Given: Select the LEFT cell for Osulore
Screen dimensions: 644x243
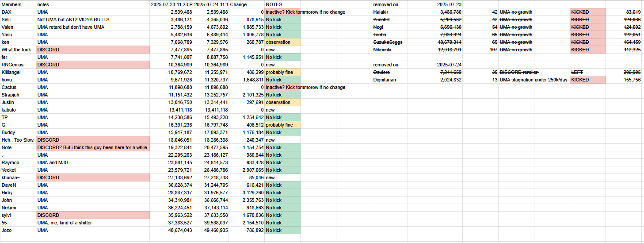Looking at the screenshot, I should (x=587, y=72).
